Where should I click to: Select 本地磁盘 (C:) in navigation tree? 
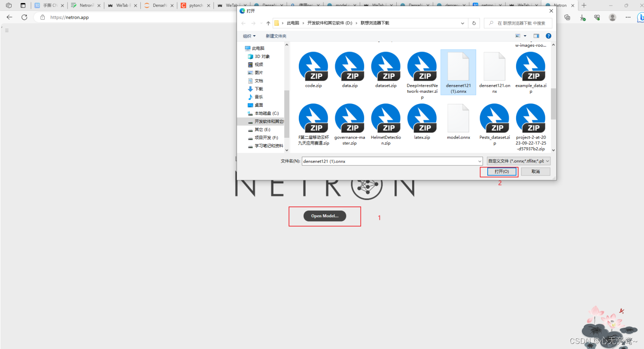(x=263, y=113)
